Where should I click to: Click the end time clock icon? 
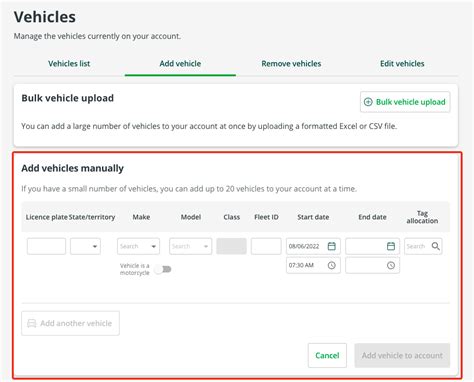click(x=391, y=265)
